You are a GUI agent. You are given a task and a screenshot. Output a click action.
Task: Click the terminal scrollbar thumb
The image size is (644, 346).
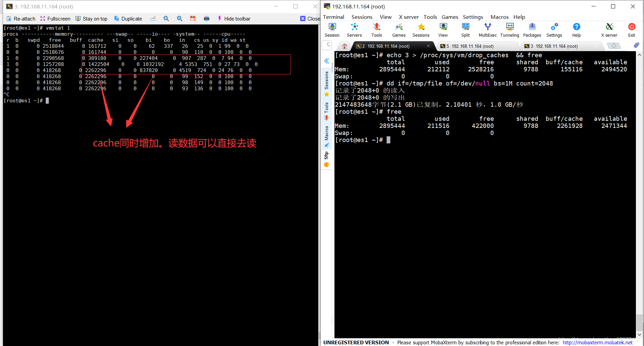point(639,323)
